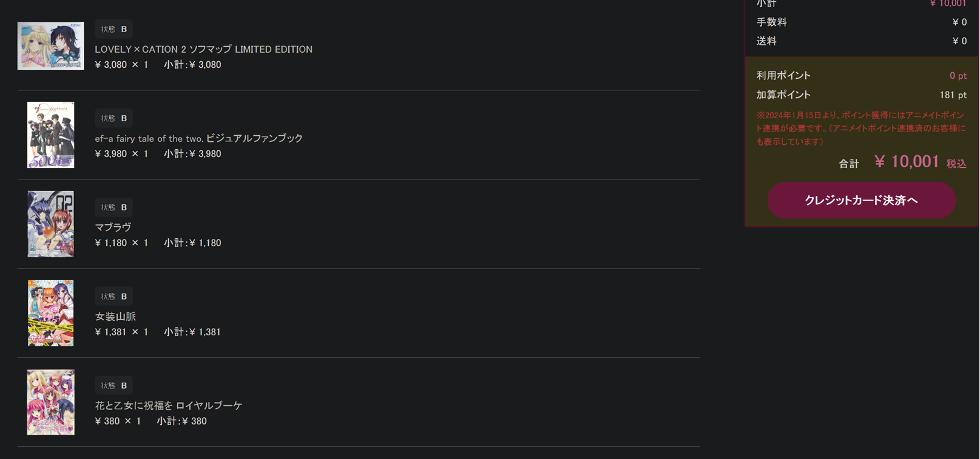Select the 女装山脈 title text
Screen dimensions: 980x459
[115, 317]
